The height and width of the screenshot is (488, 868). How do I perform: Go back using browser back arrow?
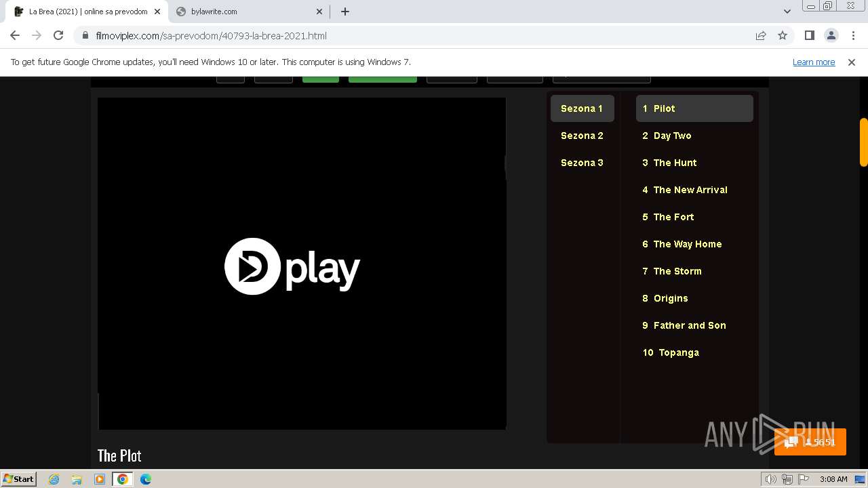(x=15, y=35)
